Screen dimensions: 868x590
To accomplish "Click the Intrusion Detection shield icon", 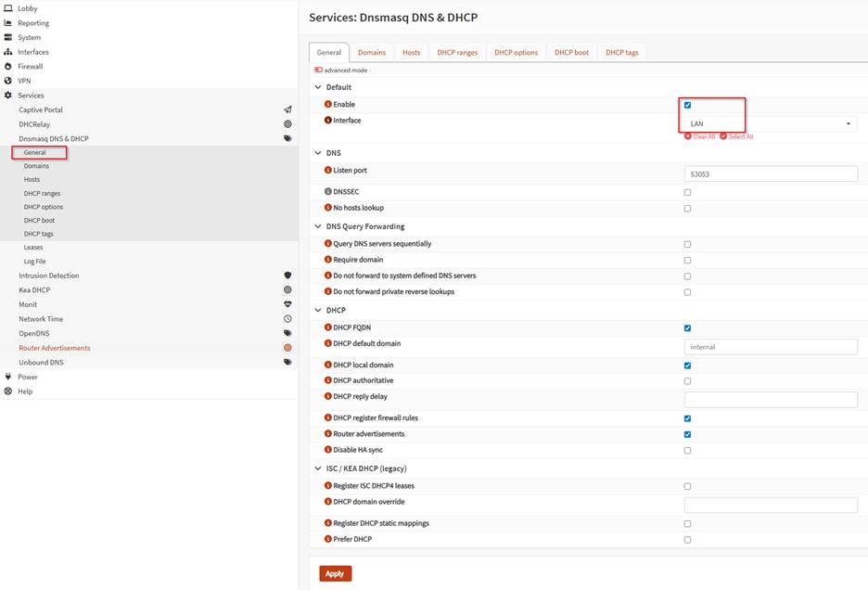I will point(287,276).
